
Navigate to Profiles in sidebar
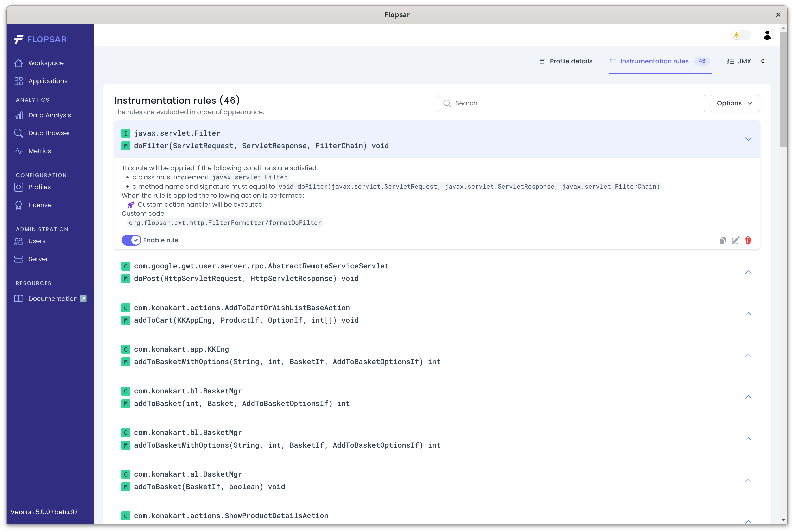[x=39, y=187]
